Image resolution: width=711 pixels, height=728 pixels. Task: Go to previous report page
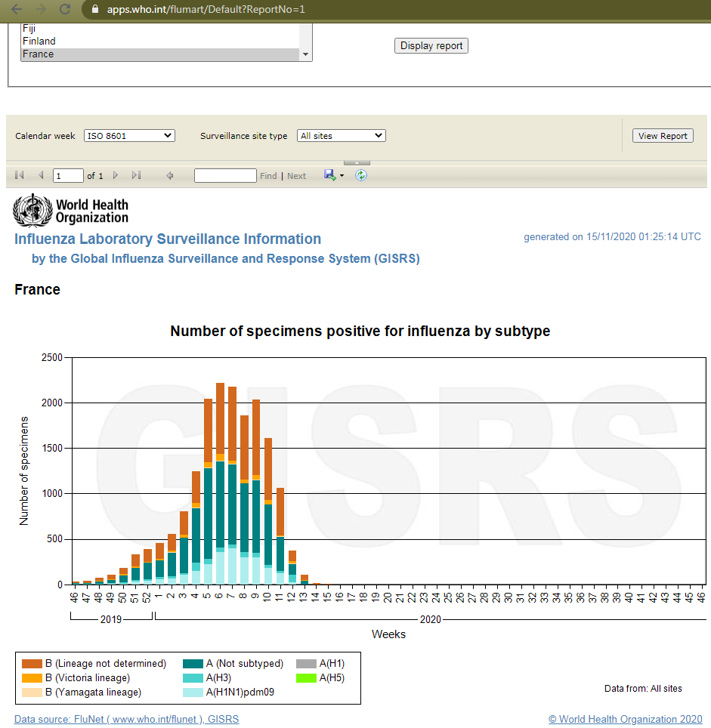[40, 175]
